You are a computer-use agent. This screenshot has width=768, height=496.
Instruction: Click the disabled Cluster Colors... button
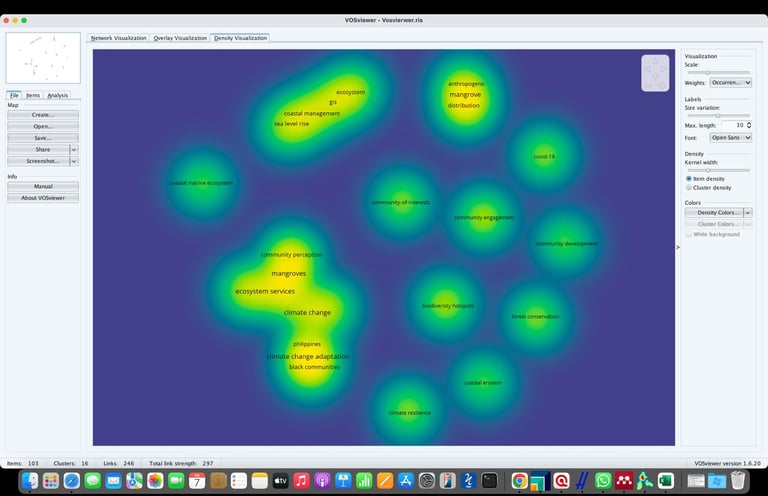714,224
